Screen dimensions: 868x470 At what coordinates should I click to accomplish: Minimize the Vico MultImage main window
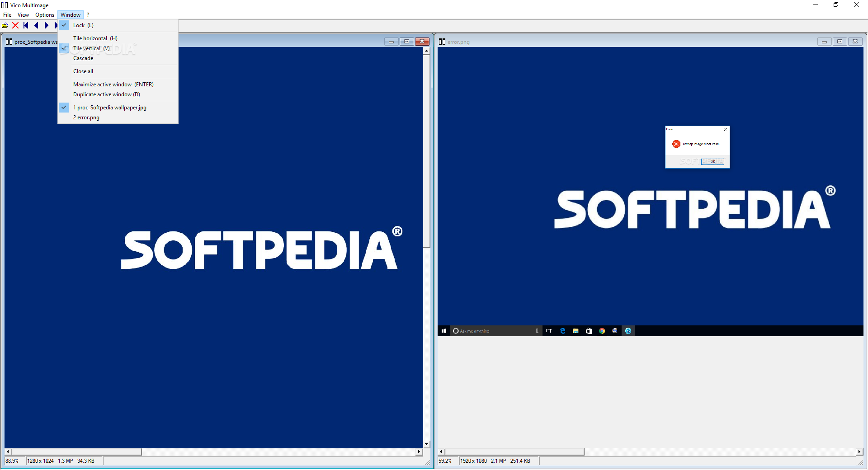tap(816, 5)
